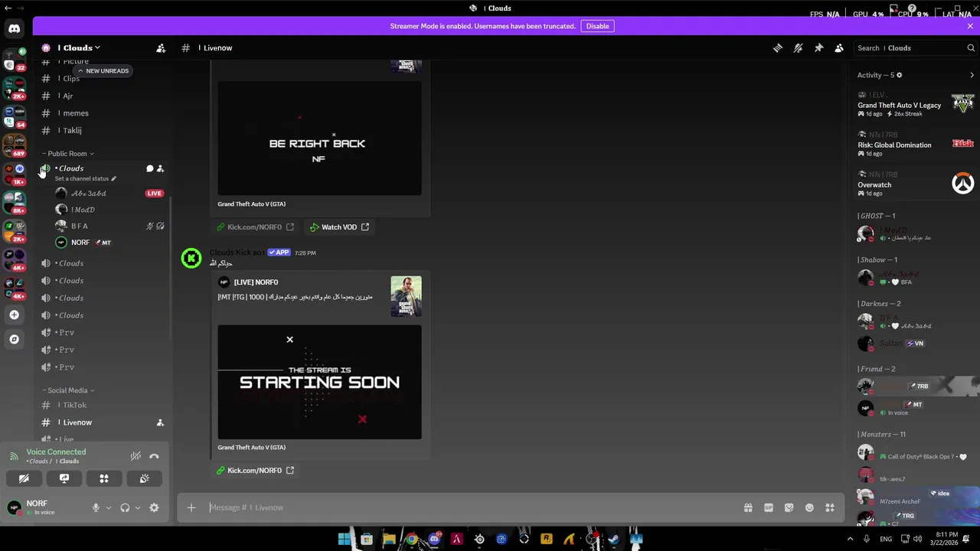The height and width of the screenshot is (551, 980).
Task: Open the sticker picker
Action: pyautogui.click(x=789, y=507)
